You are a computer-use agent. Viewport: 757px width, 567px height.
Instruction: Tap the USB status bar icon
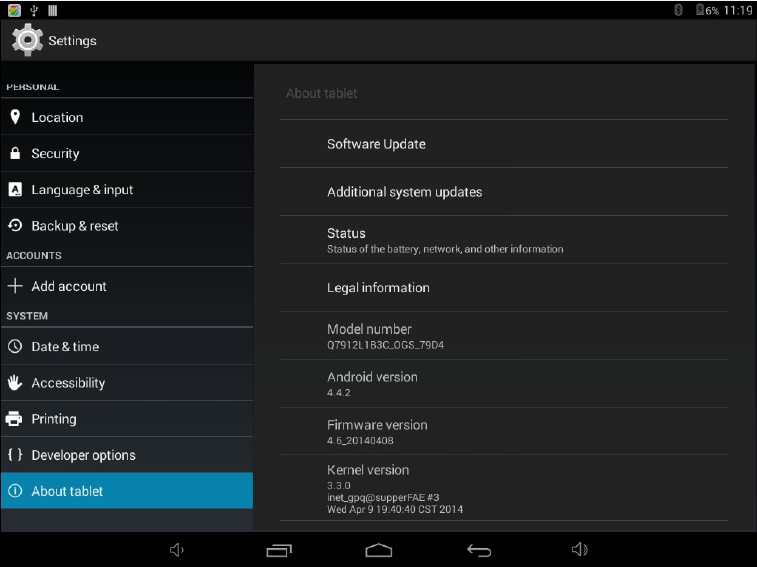pos(34,10)
